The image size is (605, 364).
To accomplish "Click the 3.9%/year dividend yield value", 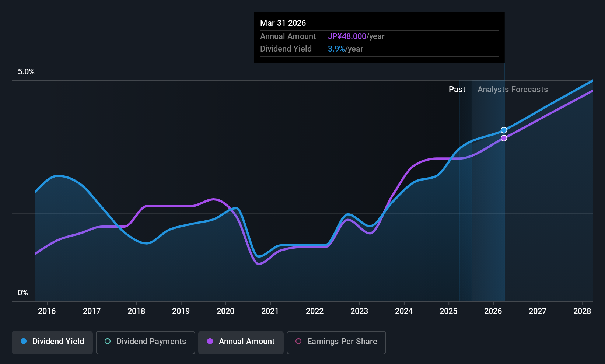I will [345, 49].
